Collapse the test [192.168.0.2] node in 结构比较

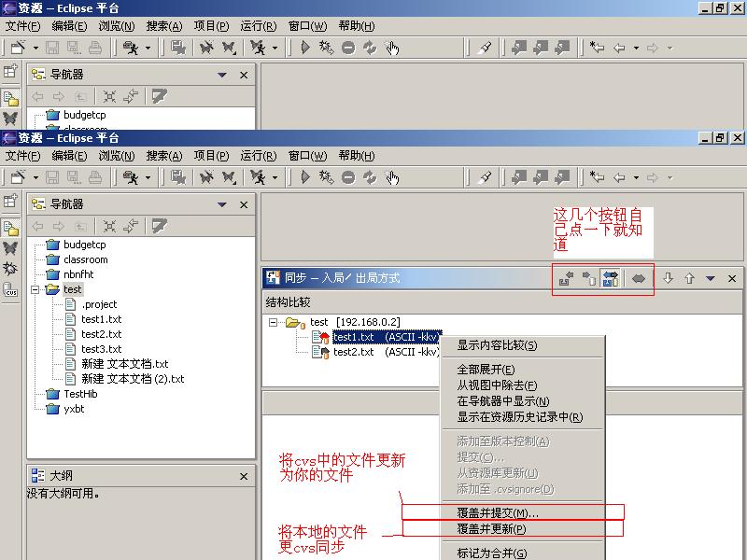click(273, 322)
